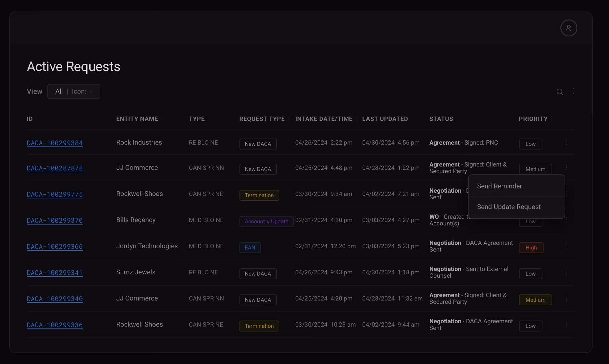Sort by LAST UPDATED column header
The width and height of the screenshot is (609, 364).
click(x=385, y=119)
